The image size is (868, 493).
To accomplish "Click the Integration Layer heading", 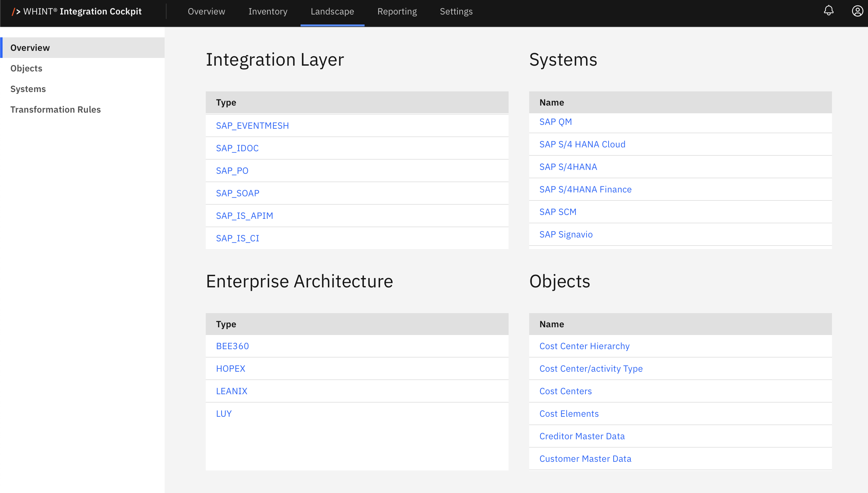I will [x=275, y=60].
